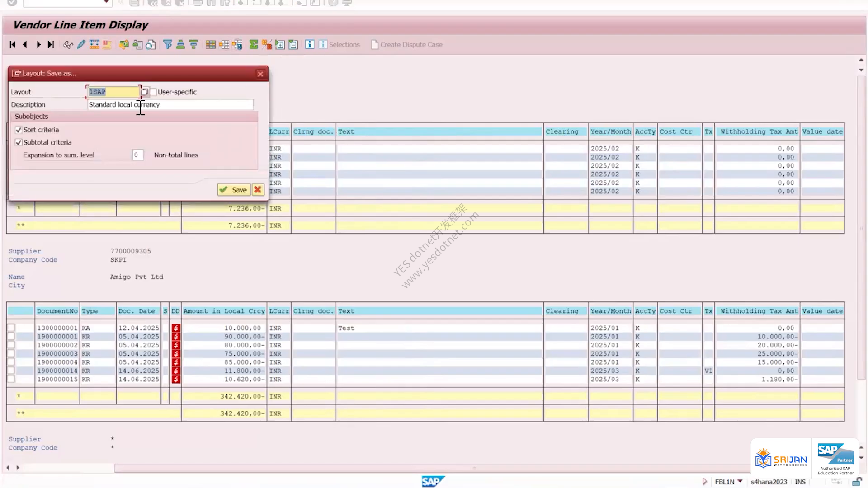
Task: Go to the first page arrow icon
Action: click(x=13, y=44)
